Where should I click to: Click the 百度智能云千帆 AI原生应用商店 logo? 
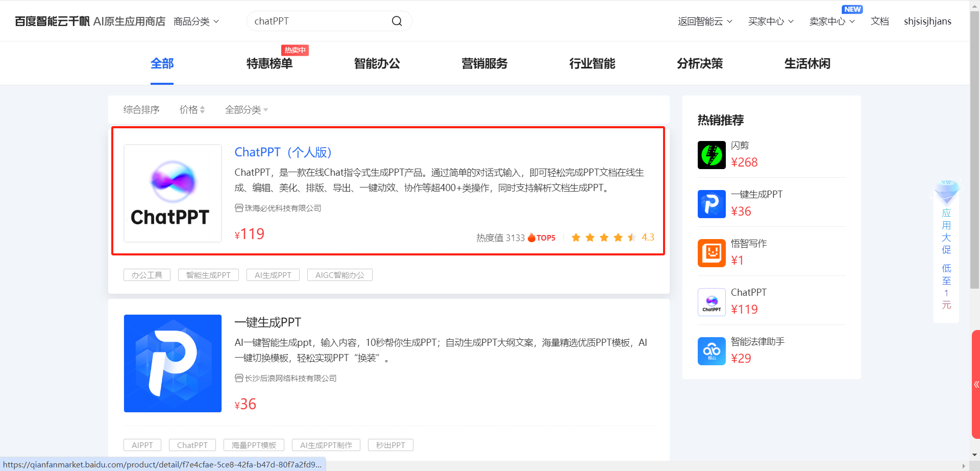coord(90,21)
